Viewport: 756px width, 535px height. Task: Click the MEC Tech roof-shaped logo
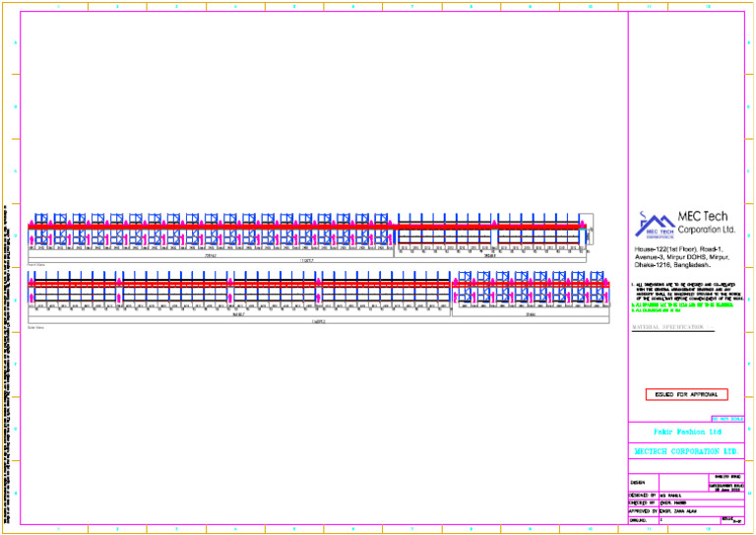tap(655, 226)
